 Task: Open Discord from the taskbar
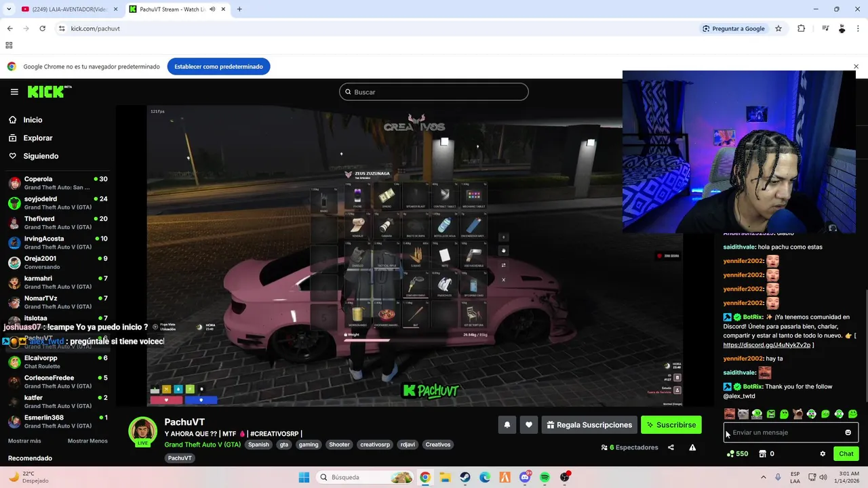(525, 477)
